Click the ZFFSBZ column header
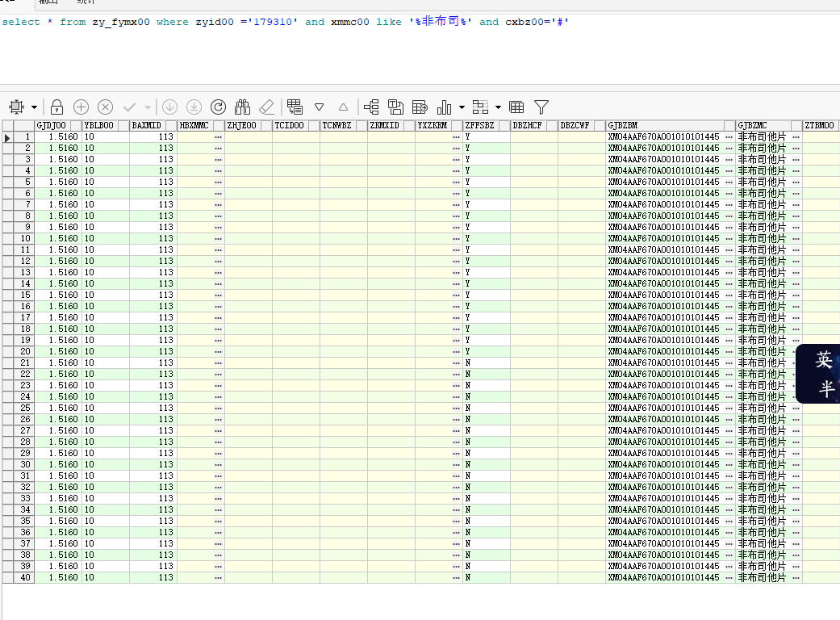This screenshot has height=620, width=840. (479, 126)
